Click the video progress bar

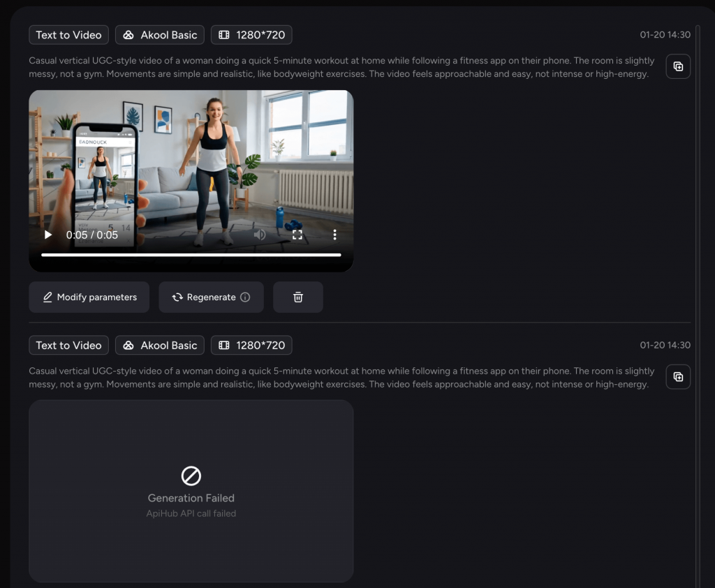point(191,253)
